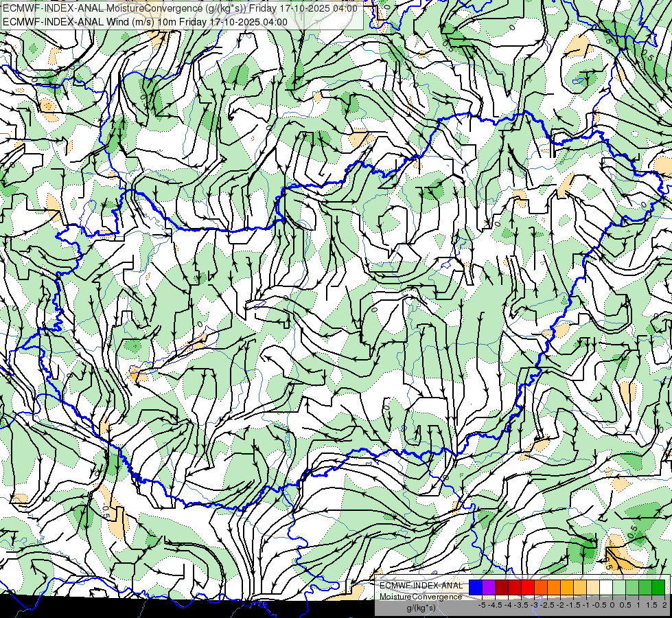
Task: Select the purple legend color swatch
Action: (488, 587)
